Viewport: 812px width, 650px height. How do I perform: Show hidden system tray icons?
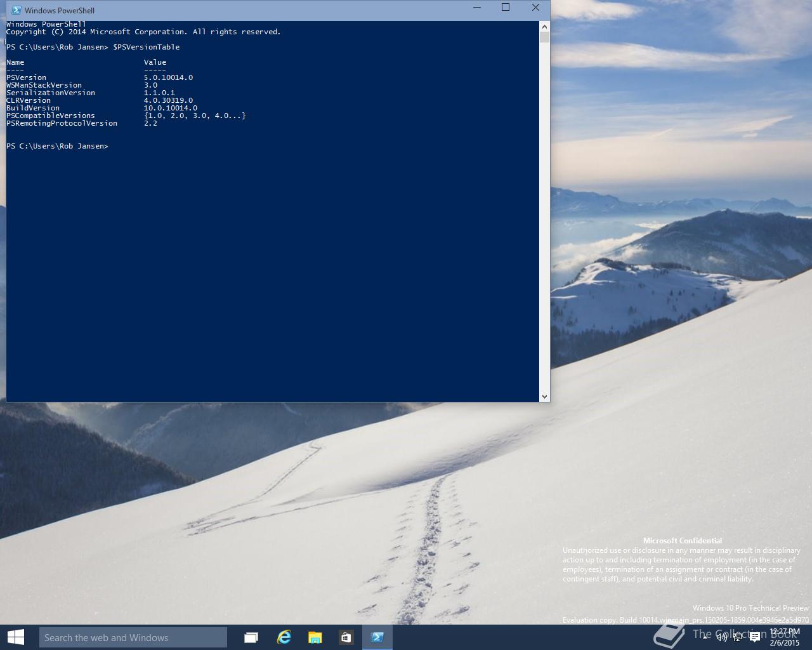705,637
